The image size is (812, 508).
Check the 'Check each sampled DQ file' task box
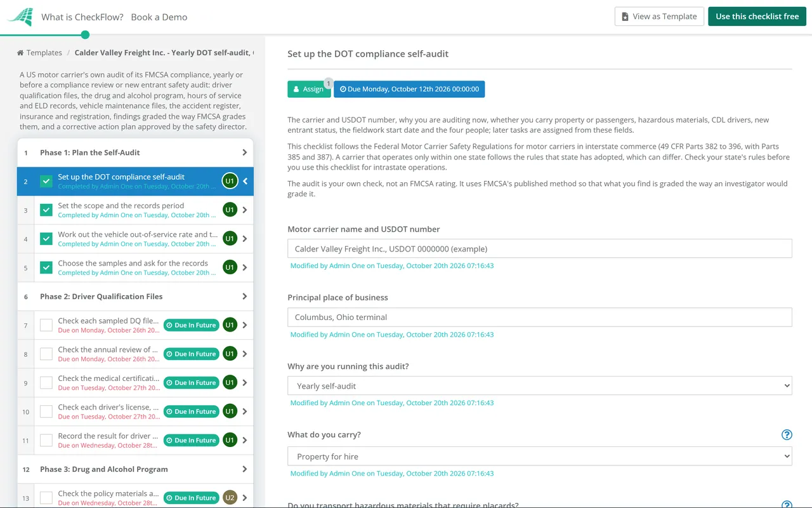coord(46,325)
